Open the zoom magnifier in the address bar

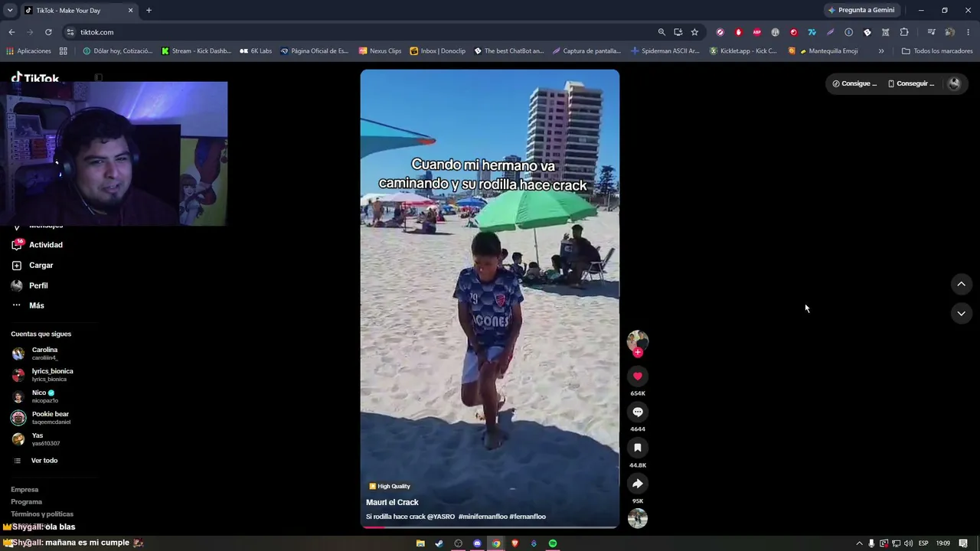click(x=661, y=32)
